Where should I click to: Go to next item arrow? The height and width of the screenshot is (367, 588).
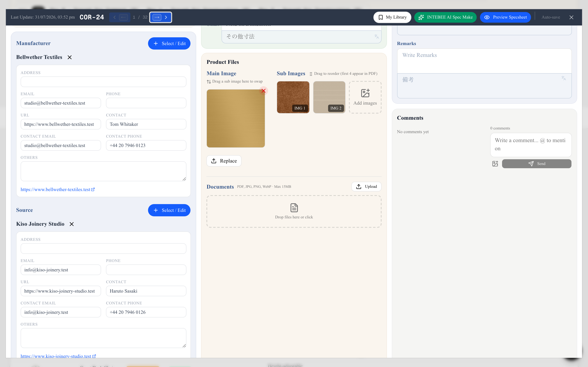[x=157, y=17]
